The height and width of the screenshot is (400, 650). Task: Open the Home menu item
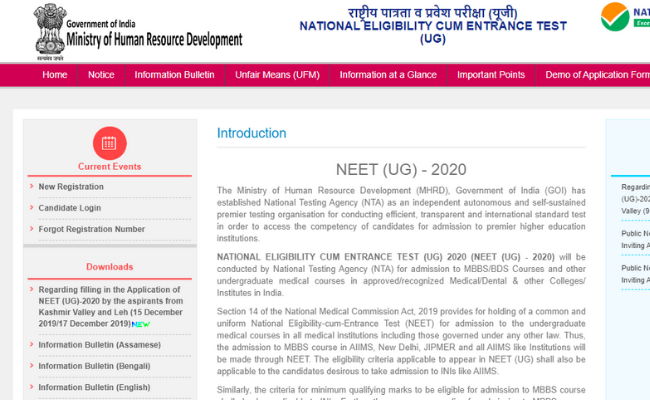pyautogui.click(x=55, y=75)
